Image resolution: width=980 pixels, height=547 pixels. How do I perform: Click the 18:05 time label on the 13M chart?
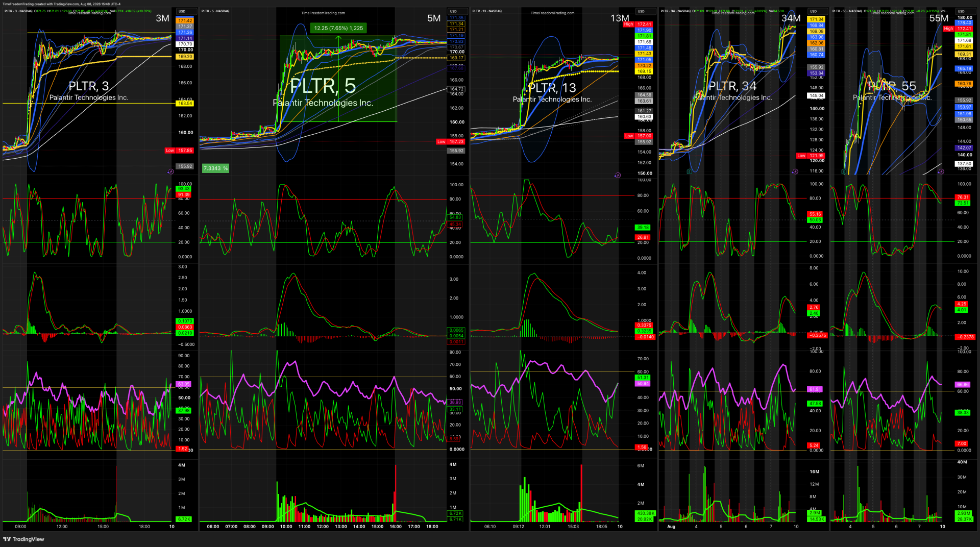tap(602, 527)
